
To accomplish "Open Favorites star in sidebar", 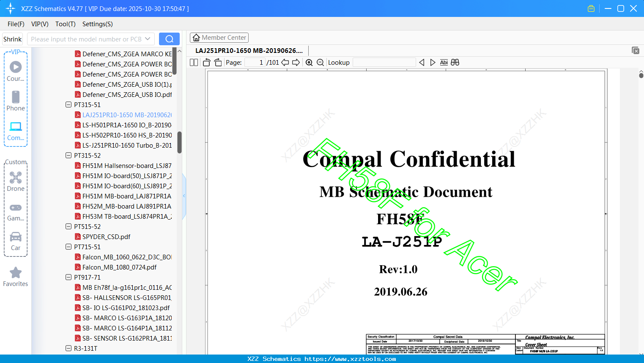I will [x=16, y=277].
